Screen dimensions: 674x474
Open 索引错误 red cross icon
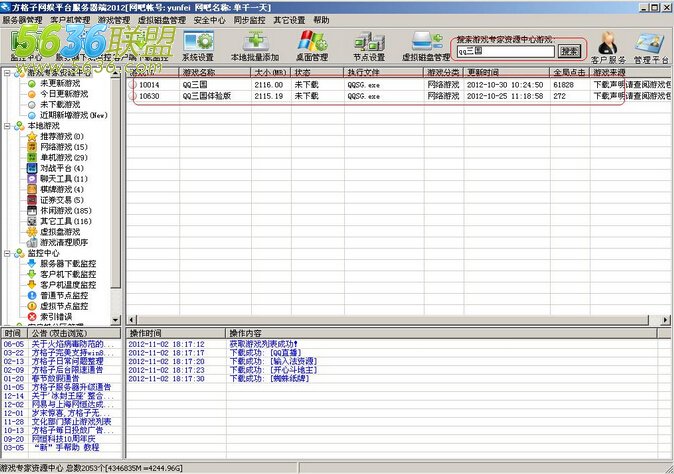pyautogui.click(x=32, y=317)
